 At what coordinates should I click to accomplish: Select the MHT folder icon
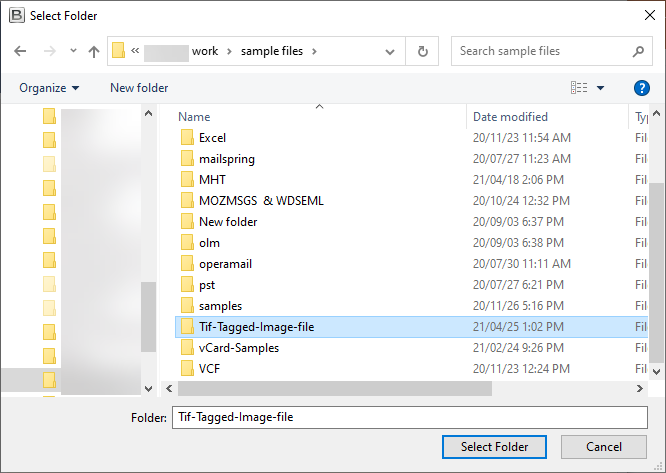pos(187,180)
